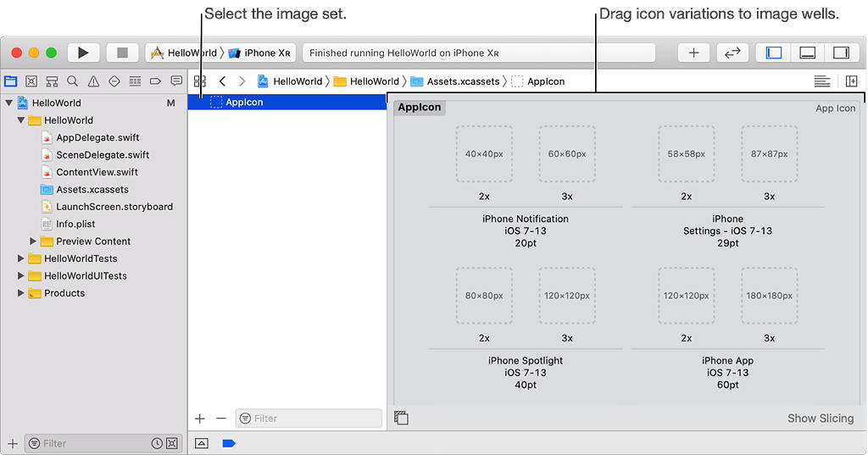Image resolution: width=868 pixels, height=455 pixels.
Task: Go forward in editor history
Action: (x=242, y=81)
